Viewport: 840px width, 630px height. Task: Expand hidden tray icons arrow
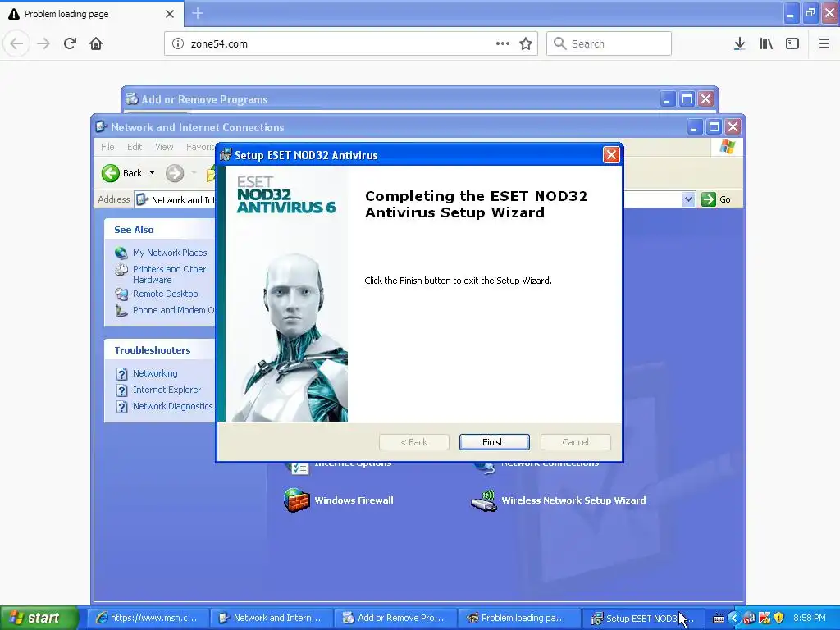tap(734, 619)
